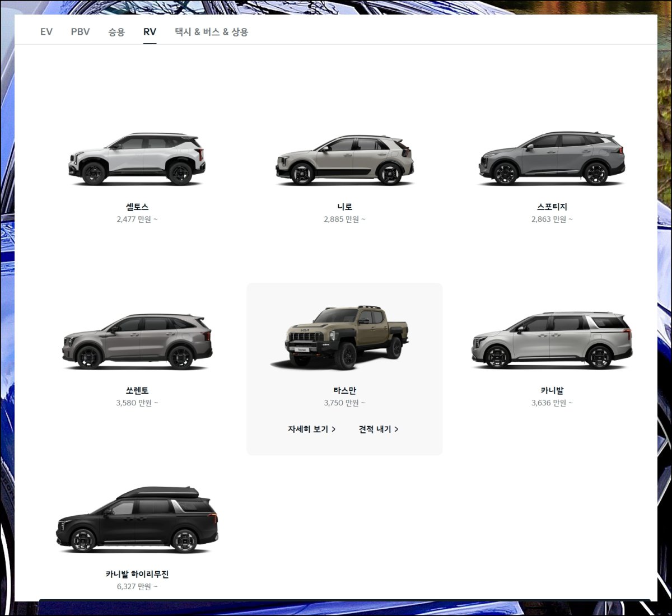The image size is (672, 616).
Task: Click the 카니발 minivan image
Action: 552,340
